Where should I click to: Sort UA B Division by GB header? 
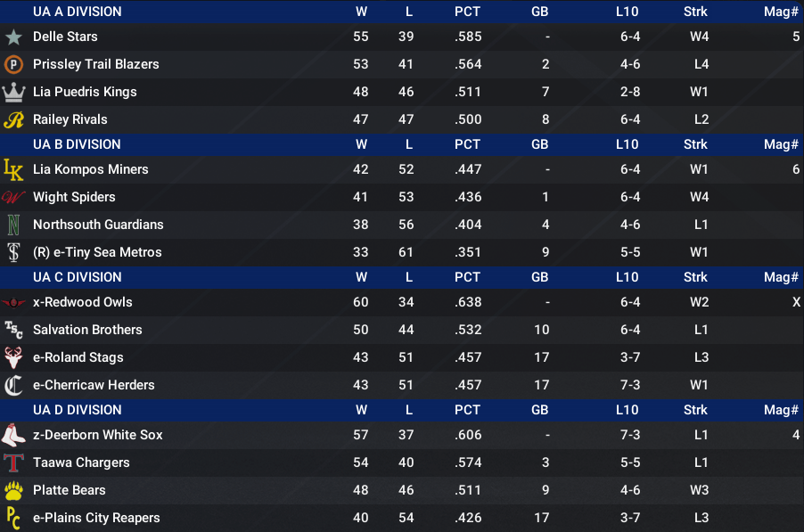pyautogui.click(x=540, y=144)
